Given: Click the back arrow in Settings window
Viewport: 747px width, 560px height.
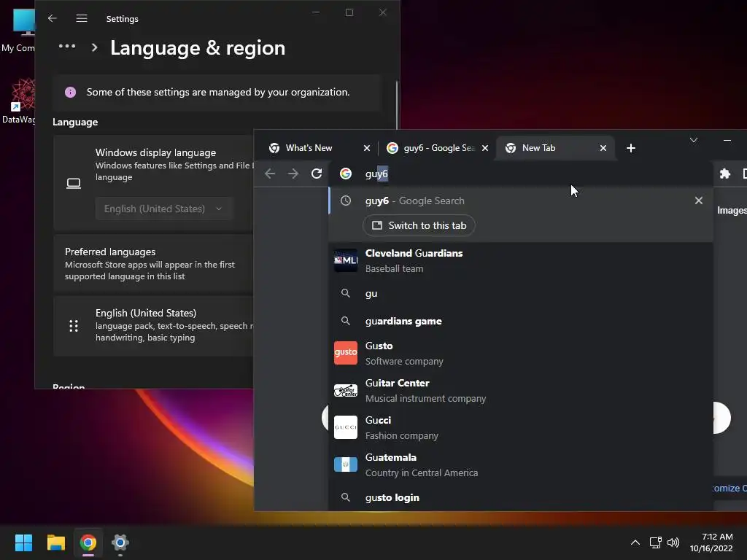Looking at the screenshot, I should 53,18.
